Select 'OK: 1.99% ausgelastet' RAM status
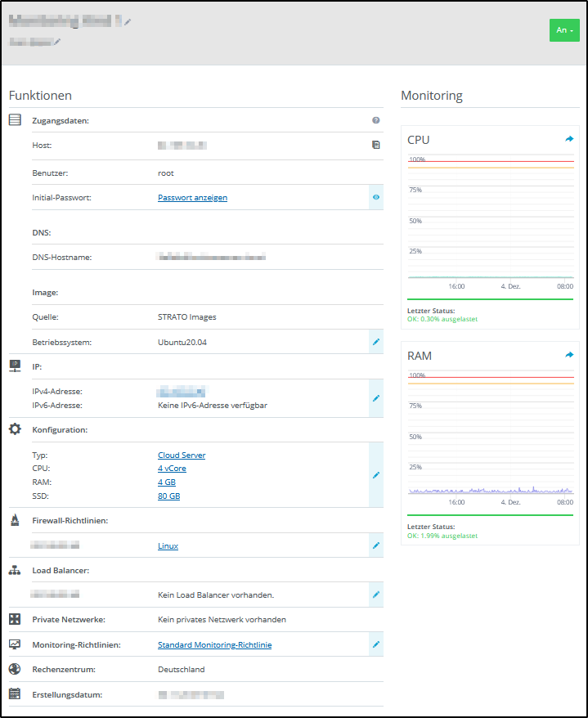The height and width of the screenshot is (718, 588). [442, 536]
